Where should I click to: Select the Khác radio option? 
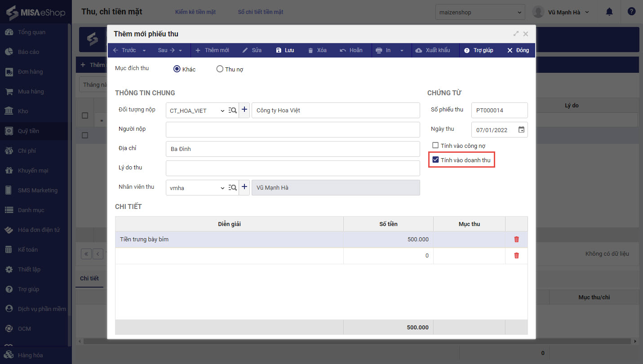177,69
